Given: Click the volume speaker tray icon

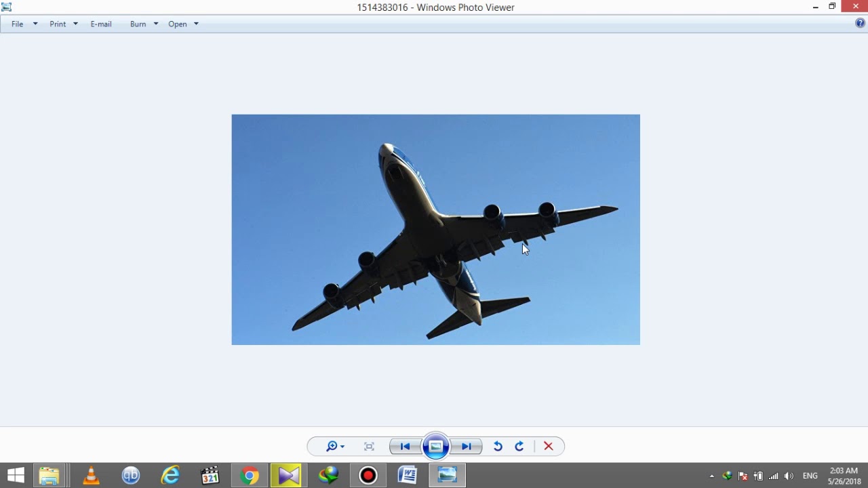Looking at the screenshot, I should pyautogui.click(x=789, y=476).
